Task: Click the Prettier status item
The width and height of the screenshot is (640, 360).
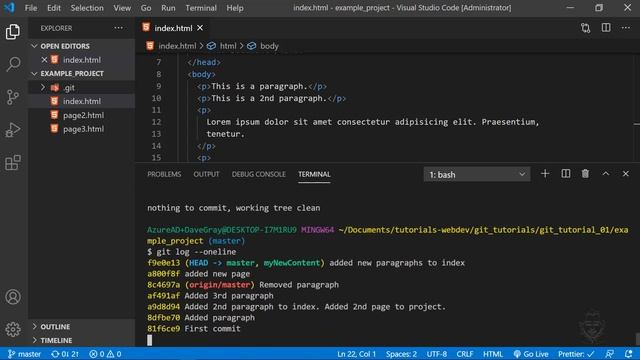Action: click(576, 354)
